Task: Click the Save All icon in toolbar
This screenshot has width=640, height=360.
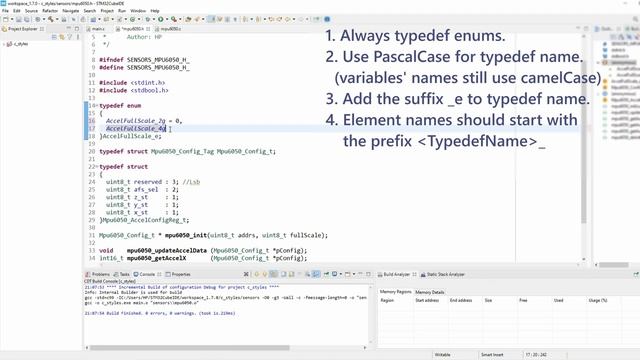Action: click(27, 19)
